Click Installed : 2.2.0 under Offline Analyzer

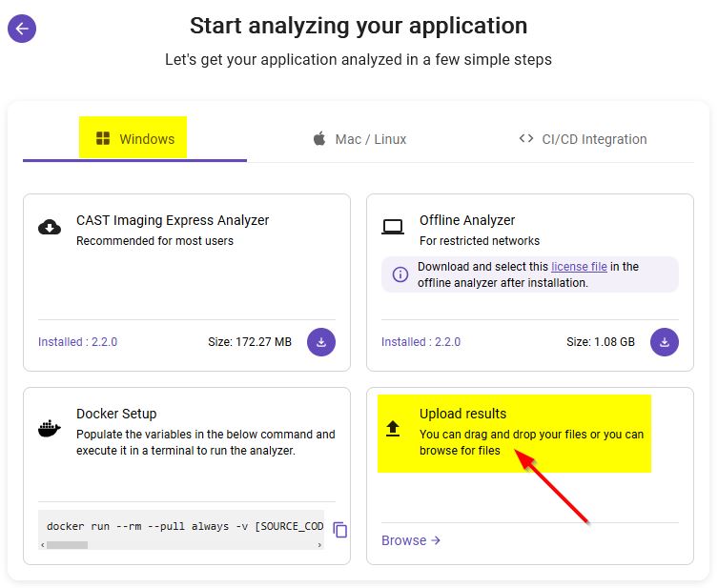point(421,342)
